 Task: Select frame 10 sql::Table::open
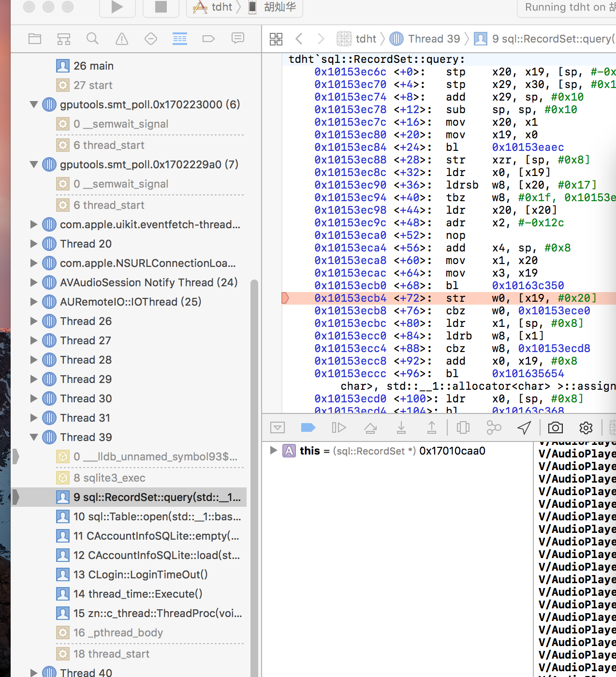(x=129, y=516)
